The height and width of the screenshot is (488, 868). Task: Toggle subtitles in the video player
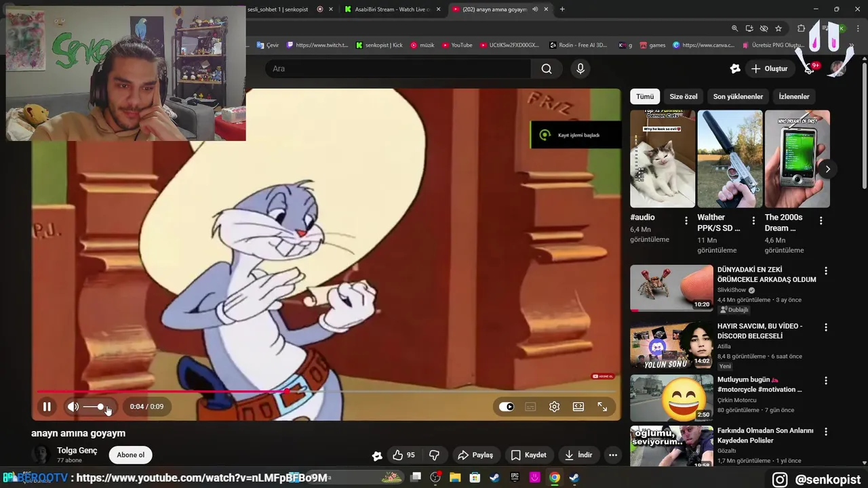pyautogui.click(x=530, y=407)
